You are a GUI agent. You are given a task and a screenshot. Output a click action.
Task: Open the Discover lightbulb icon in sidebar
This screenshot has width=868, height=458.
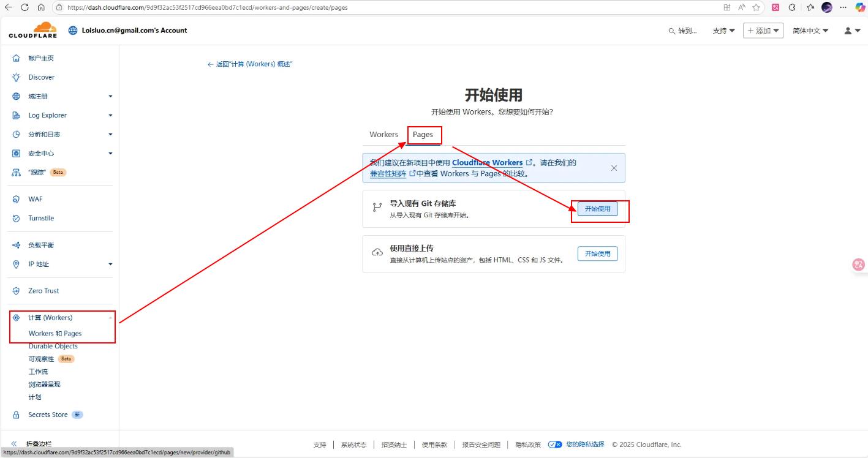coord(17,77)
